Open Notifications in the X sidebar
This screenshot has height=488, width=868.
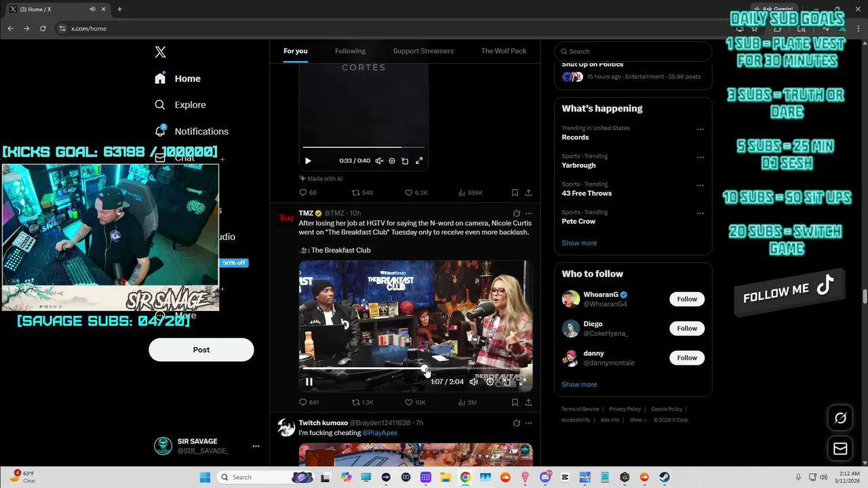click(191, 131)
